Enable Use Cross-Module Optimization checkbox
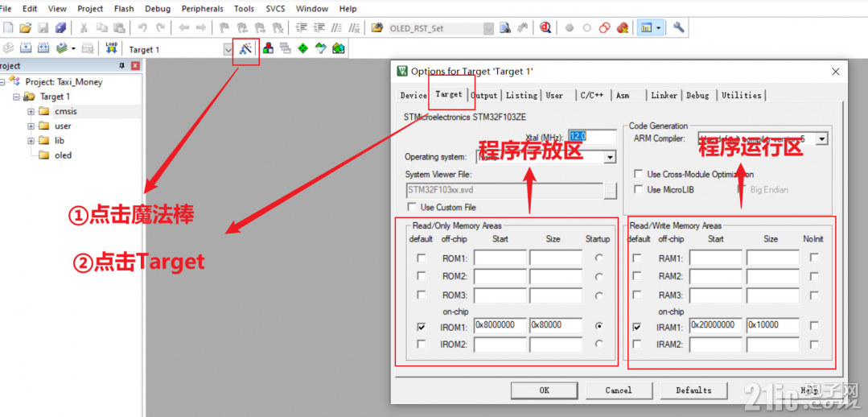This screenshot has width=868, height=417. pos(638,175)
